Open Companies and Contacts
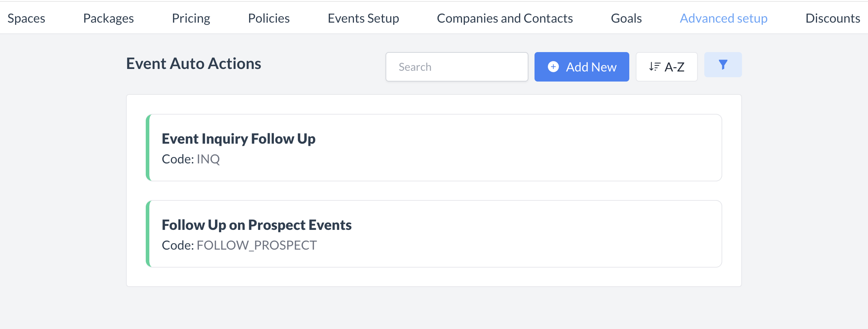The height and width of the screenshot is (329, 868). [x=505, y=18]
